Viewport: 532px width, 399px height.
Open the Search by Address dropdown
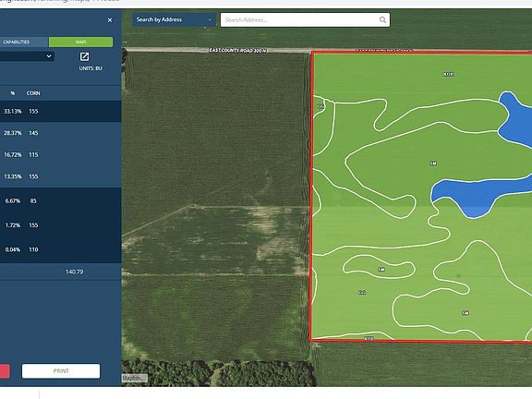tap(174, 19)
